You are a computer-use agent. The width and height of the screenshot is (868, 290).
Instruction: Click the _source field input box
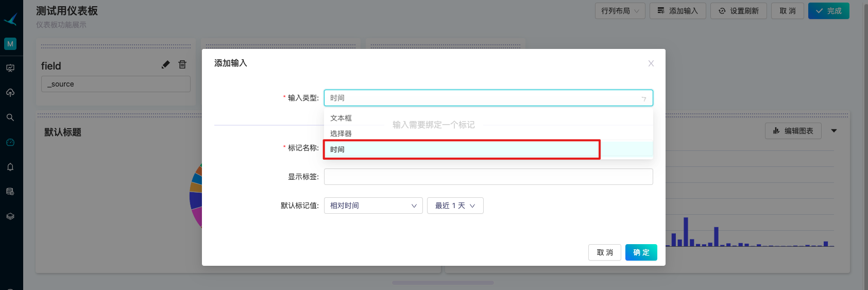[116, 84]
